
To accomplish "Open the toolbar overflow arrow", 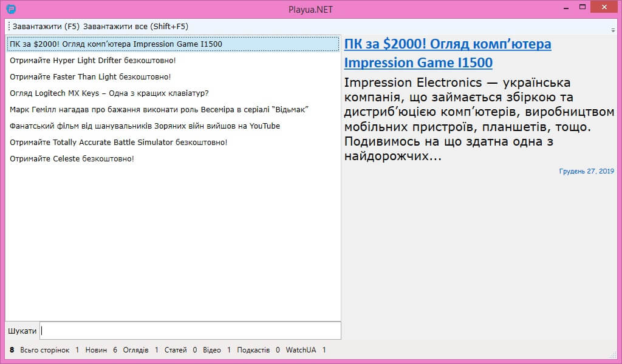I will point(613,30).
